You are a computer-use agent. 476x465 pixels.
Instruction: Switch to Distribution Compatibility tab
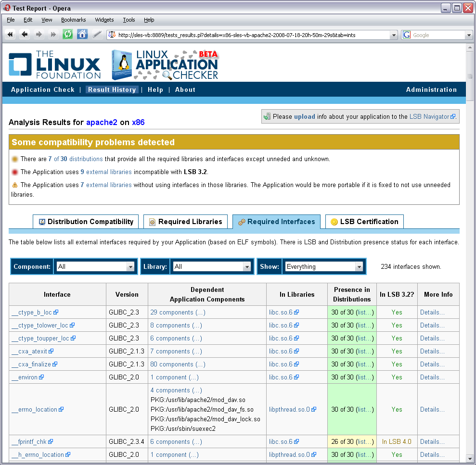point(86,222)
